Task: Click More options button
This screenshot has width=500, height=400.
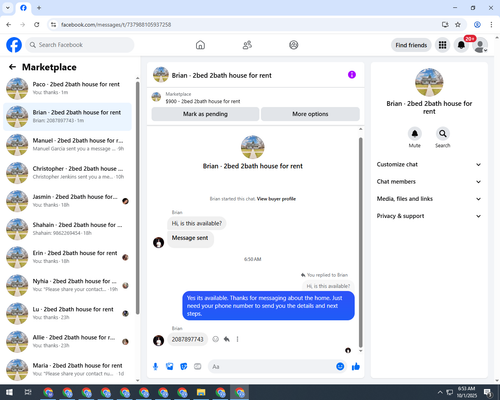Action: (x=310, y=114)
